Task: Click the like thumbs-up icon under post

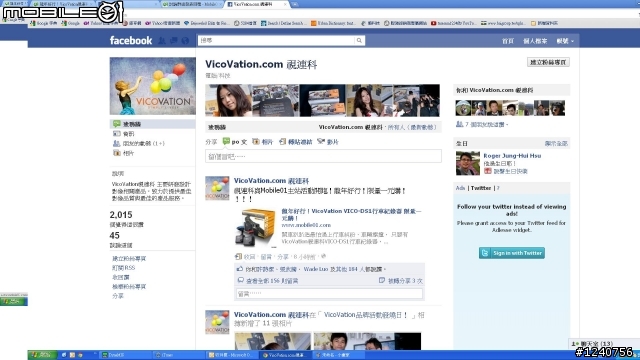Action: tap(240, 269)
